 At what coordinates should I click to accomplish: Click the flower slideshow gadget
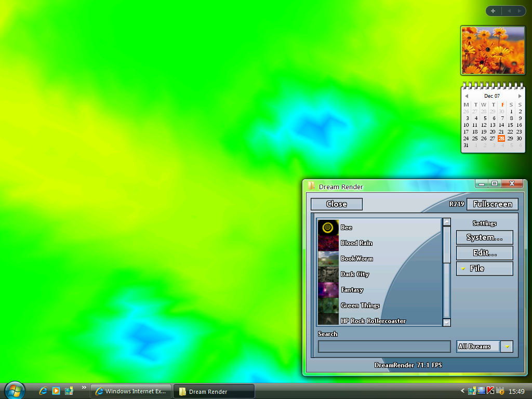coord(493,50)
